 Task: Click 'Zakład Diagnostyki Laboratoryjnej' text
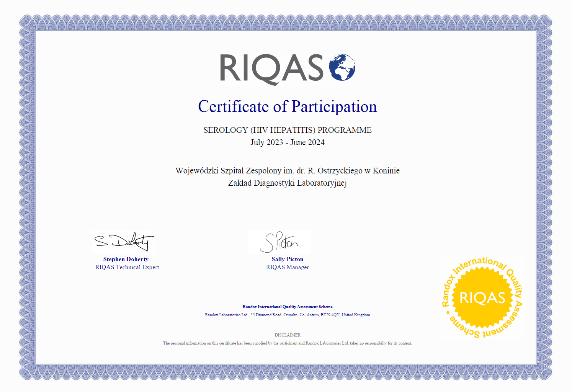(288, 183)
